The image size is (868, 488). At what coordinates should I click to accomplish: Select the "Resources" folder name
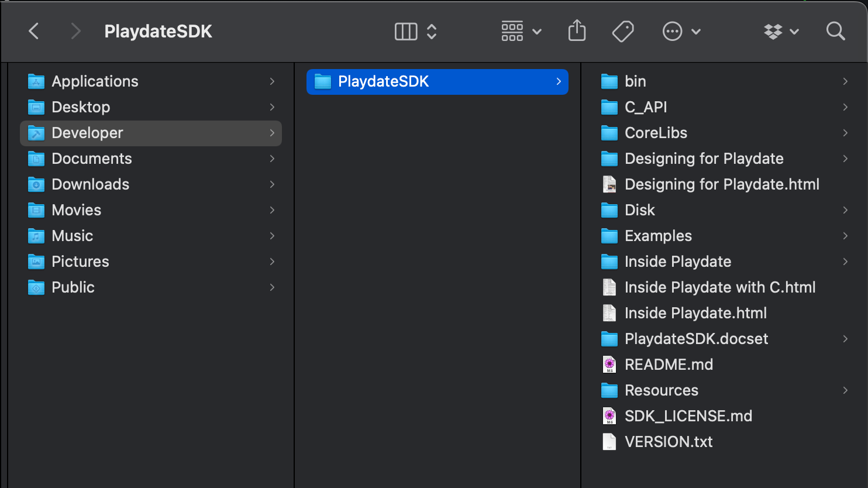click(x=662, y=390)
